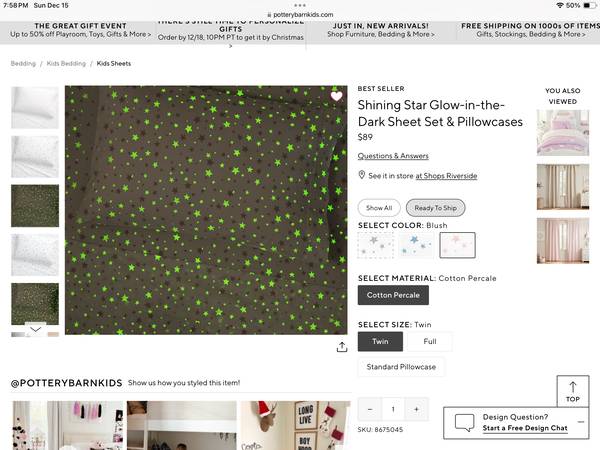Click the TOP arrow to return upward
This screenshot has height=450, width=600.
pos(572,391)
